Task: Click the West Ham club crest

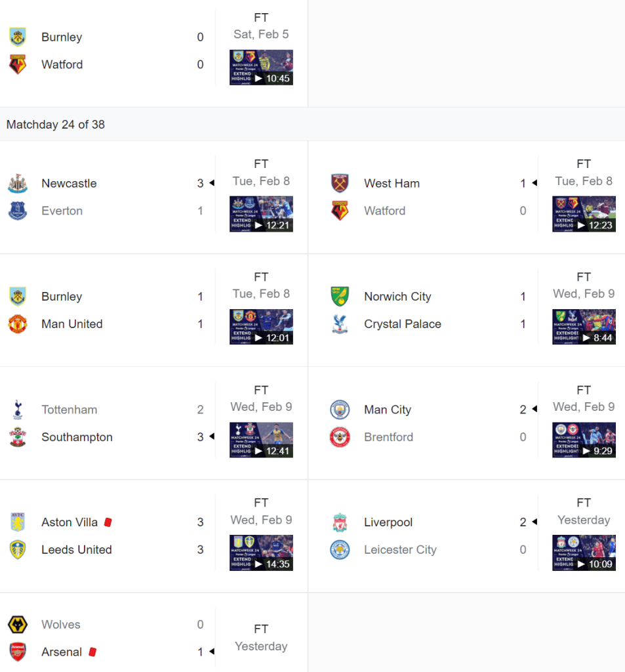Action: tap(340, 184)
